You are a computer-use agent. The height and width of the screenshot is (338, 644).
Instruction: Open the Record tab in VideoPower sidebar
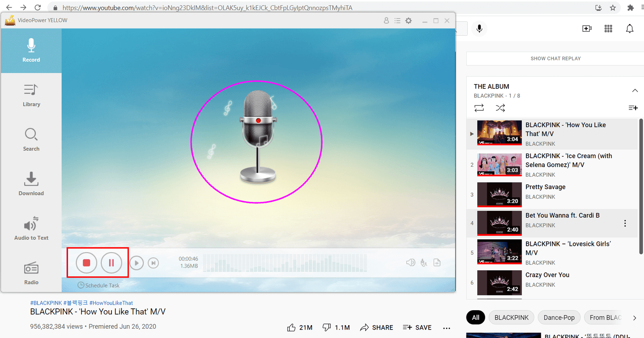point(31,51)
